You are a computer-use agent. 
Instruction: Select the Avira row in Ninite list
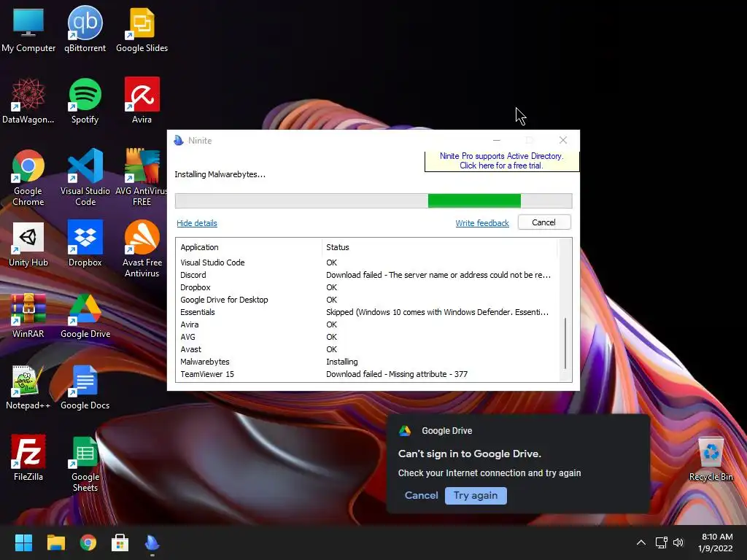tap(367, 324)
